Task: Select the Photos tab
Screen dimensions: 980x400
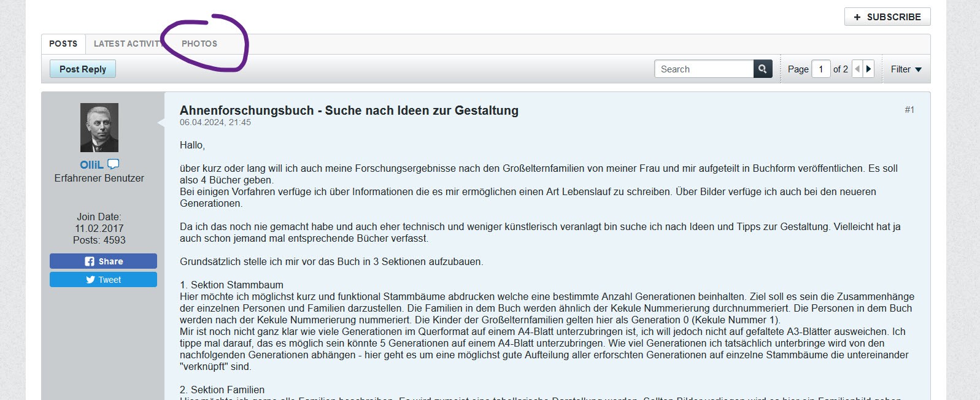Action: 199,44
